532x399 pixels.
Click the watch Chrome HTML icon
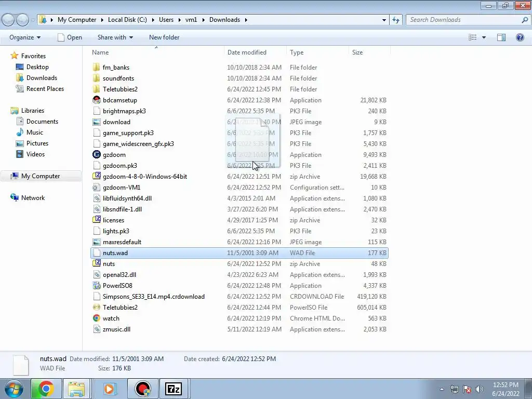coord(96,318)
